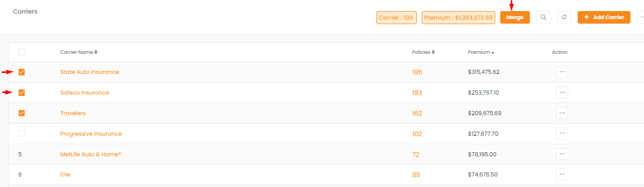Uncheck the Safeco Insurance checkbox
644x187 pixels.
pos(22,92)
